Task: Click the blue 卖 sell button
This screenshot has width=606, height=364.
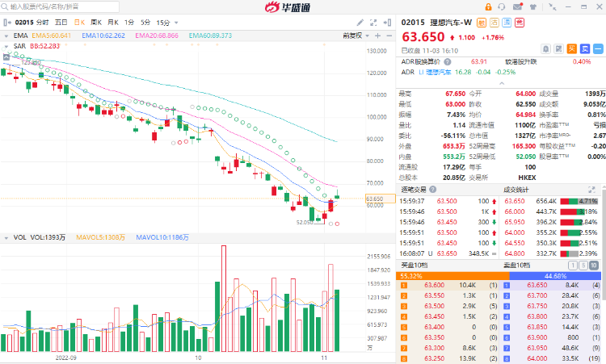Action: [x=585, y=48]
